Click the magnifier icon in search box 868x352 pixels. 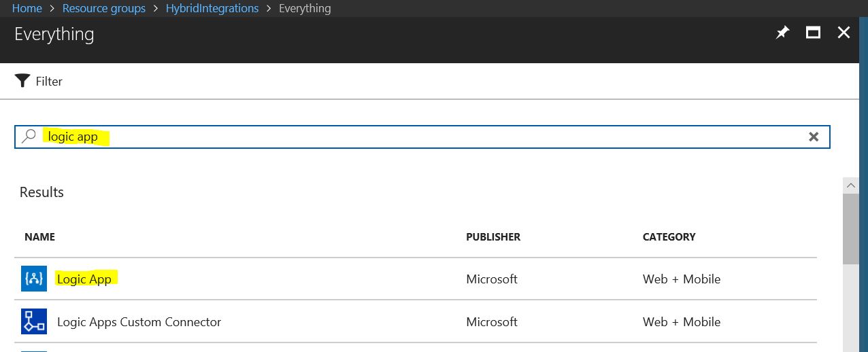(x=29, y=136)
